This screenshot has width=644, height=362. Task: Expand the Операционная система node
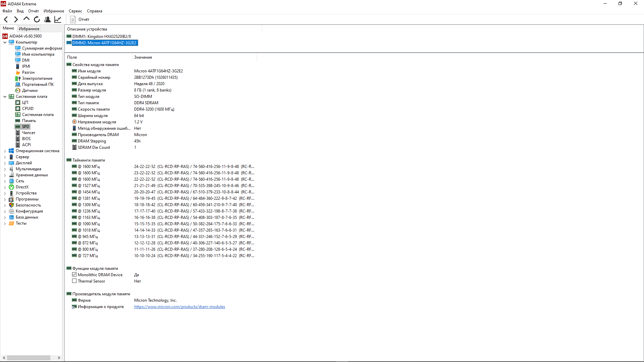click(x=5, y=151)
